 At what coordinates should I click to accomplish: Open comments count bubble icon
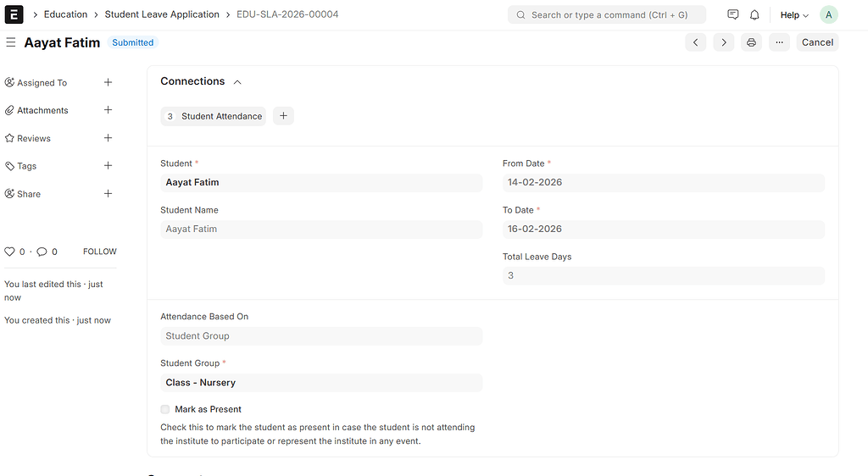click(42, 252)
